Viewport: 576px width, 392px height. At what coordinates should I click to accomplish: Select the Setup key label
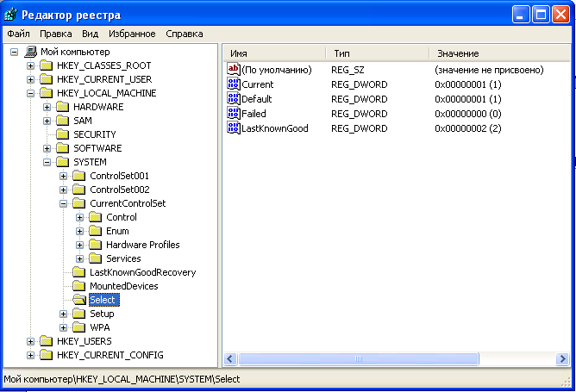102,314
